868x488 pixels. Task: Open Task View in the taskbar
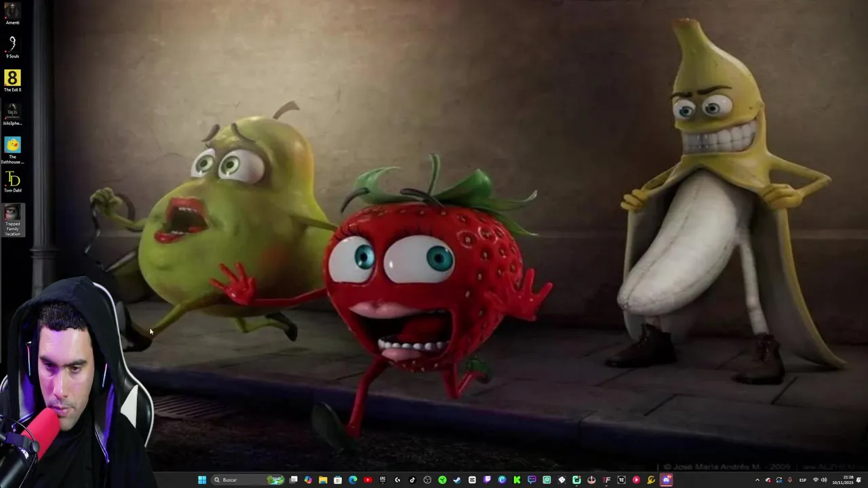tap(294, 480)
